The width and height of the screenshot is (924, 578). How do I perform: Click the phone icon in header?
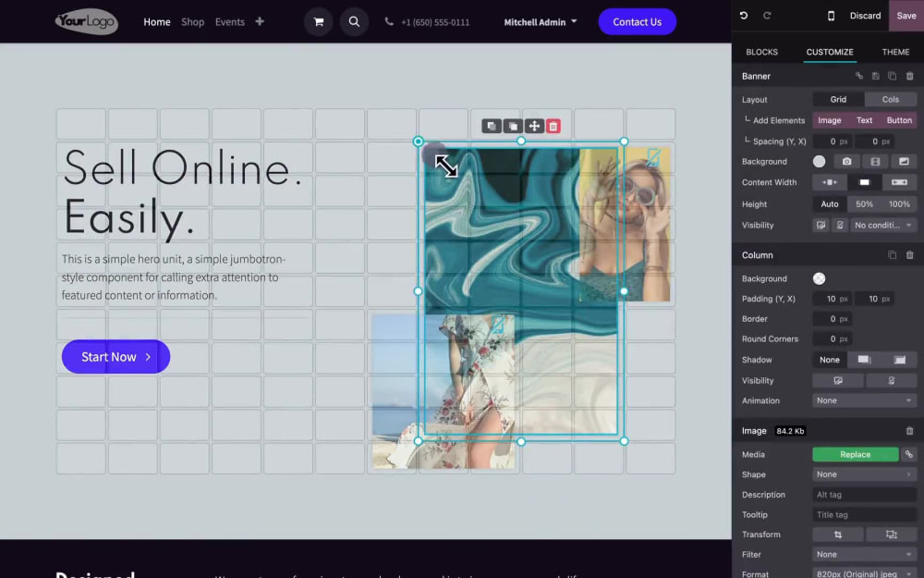[389, 22]
